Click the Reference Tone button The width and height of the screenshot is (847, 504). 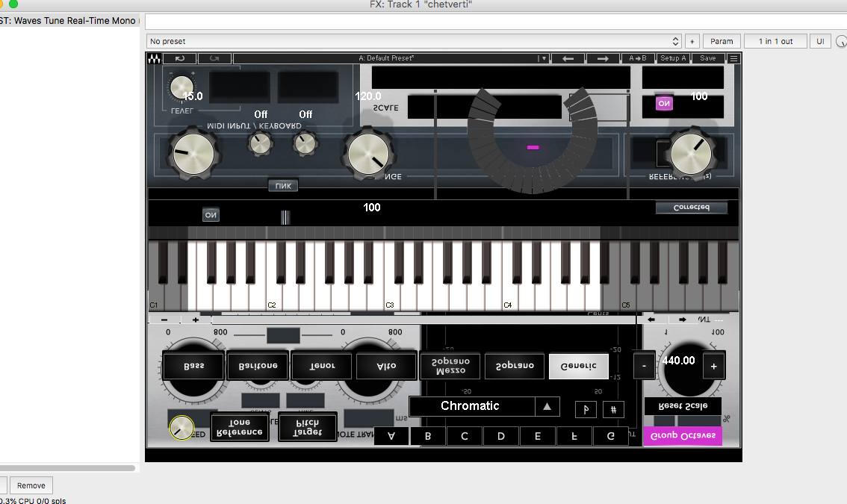[239, 427]
